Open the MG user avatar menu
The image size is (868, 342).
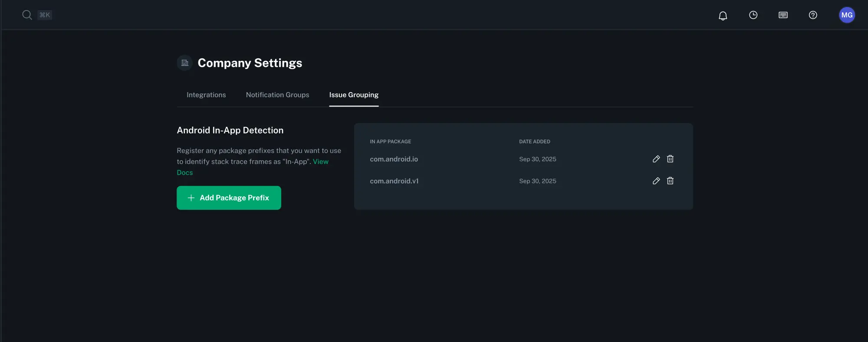pyautogui.click(x=846, y=15)
